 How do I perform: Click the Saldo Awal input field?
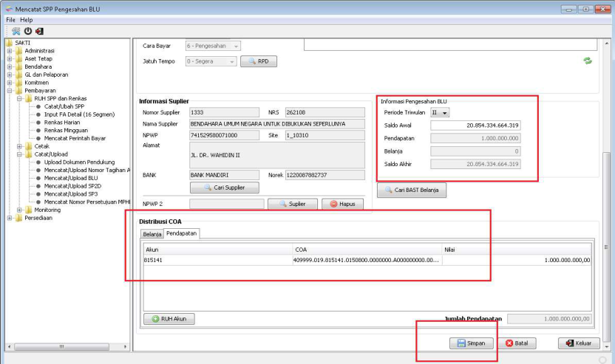[x=475, y=125]
